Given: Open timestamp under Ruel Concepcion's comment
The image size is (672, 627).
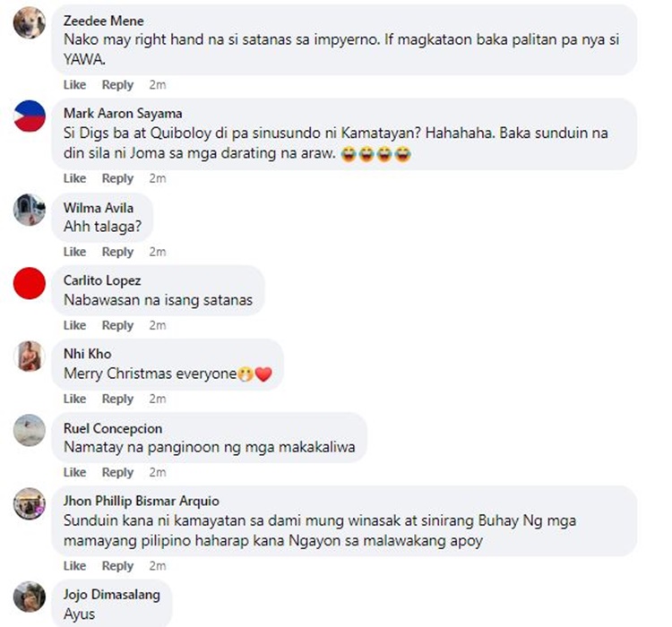Looking at the screenshot, I should (x=158, y=472).
